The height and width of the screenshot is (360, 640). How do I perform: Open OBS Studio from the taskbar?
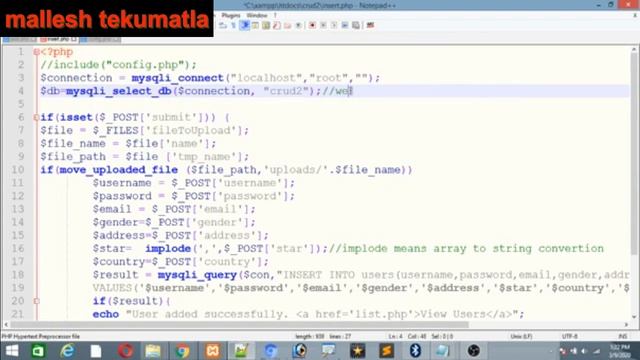(x=473, y=351)
